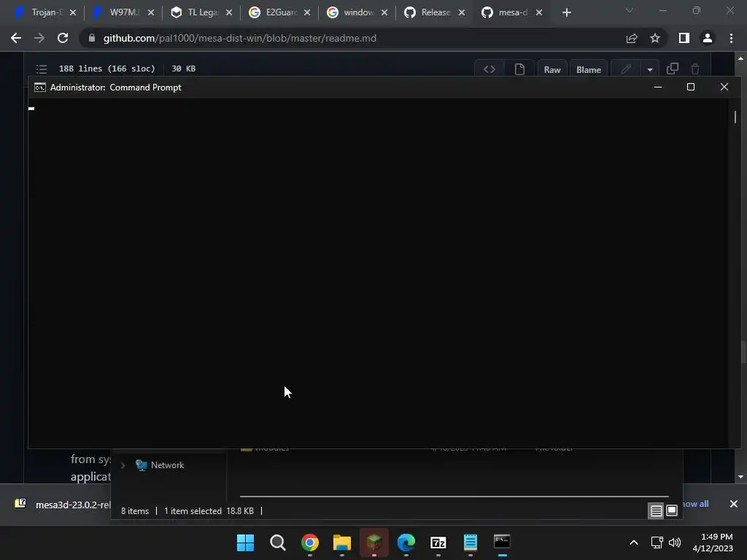This screenshot has height=560, width=747.
Task: Close the E2Guardian tab
Action: coord(307,13)
